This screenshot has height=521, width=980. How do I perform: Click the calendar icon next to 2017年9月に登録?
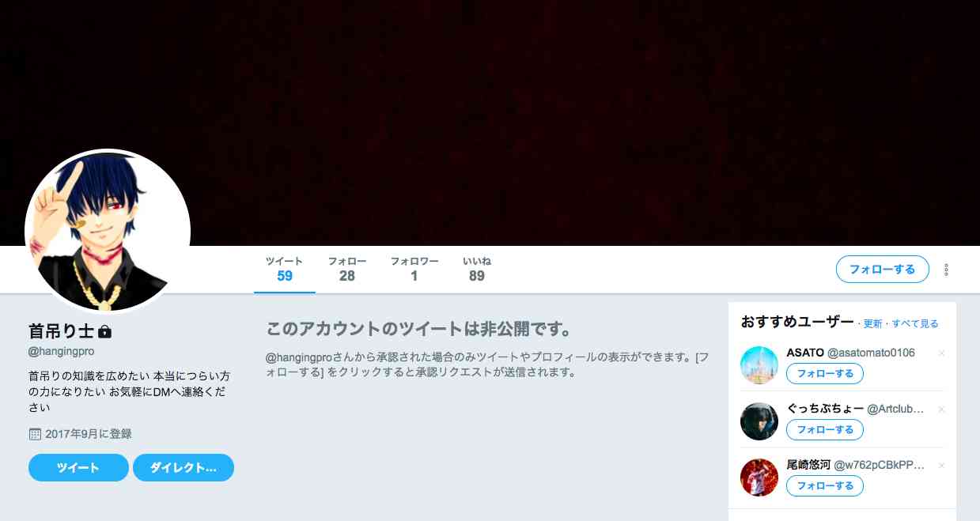point(35,433)
